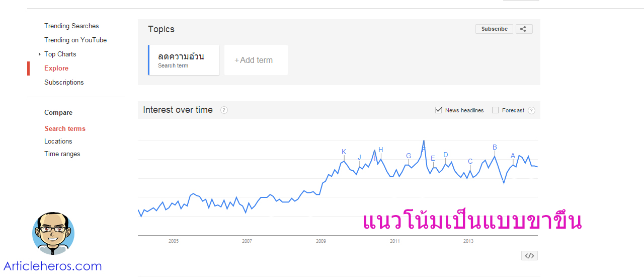
Task: Go to Subscriptions in sidebar
Action: pyautogui.click(x=64, y=83)
